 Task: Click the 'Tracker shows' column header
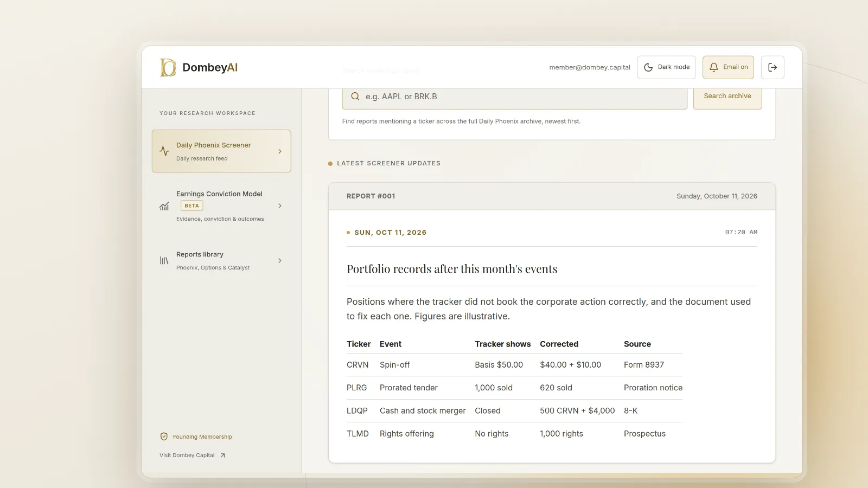[503, 344]
